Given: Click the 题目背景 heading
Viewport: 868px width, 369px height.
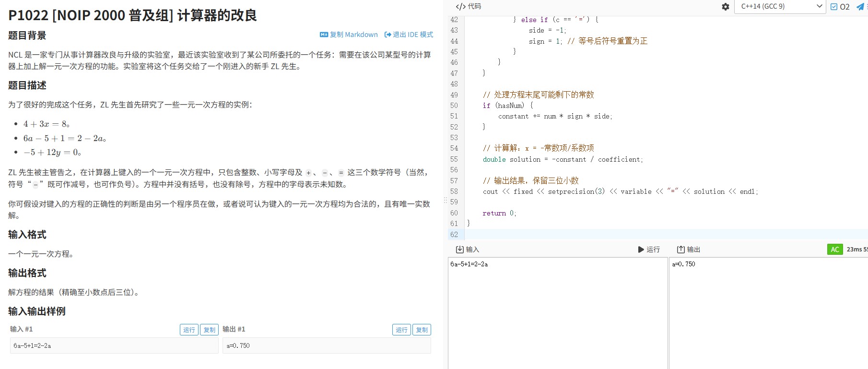Looking at the screenshot, I should pos(27,36).
